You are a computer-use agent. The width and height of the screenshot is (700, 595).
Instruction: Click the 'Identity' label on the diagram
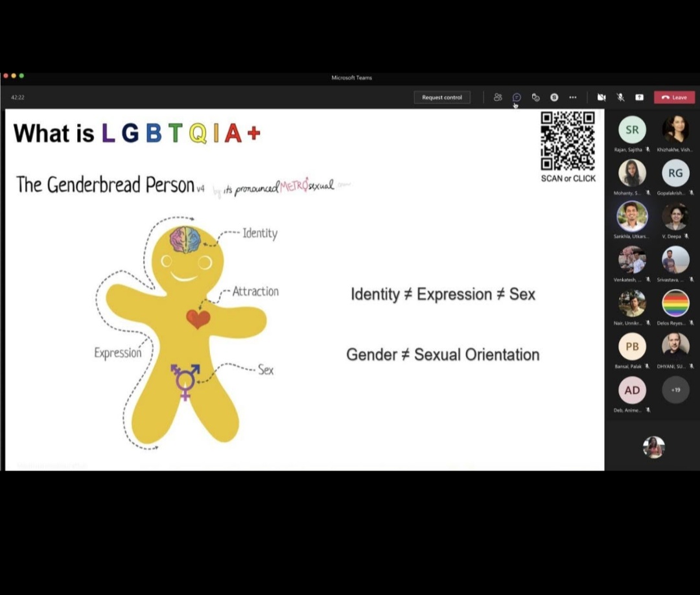point(260,233)
